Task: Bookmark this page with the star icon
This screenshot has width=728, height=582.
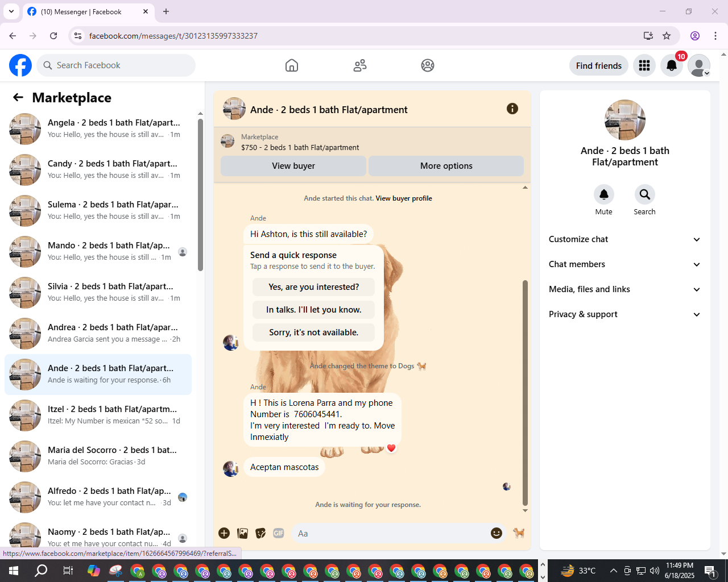Action: coord(667,36)
